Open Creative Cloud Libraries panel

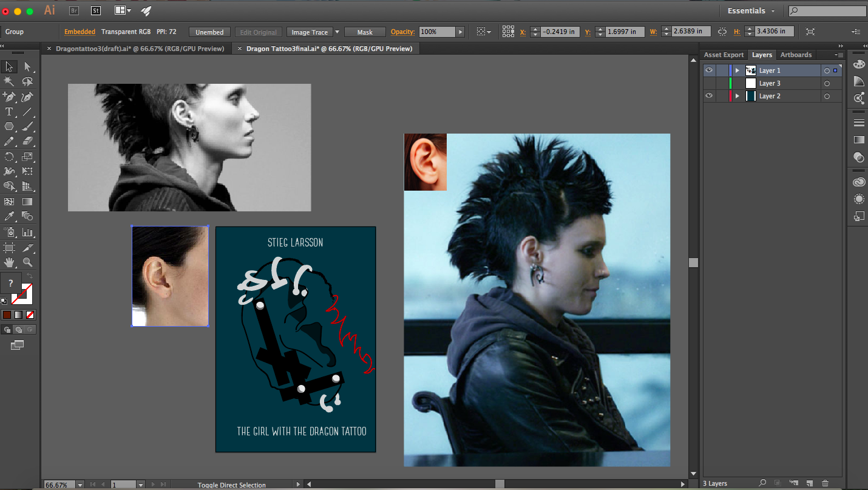click(859, 182)
